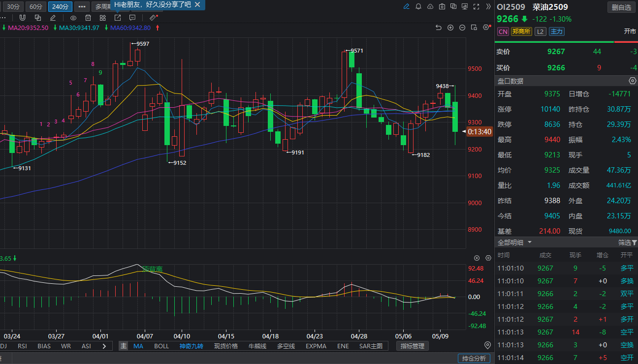Click the current price countdown marker 0:13:40
638x364 pixels.
(479, 131)
